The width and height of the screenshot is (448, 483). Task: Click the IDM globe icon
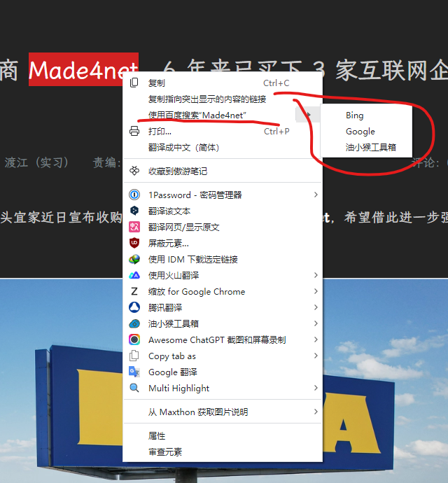(134, 259)
